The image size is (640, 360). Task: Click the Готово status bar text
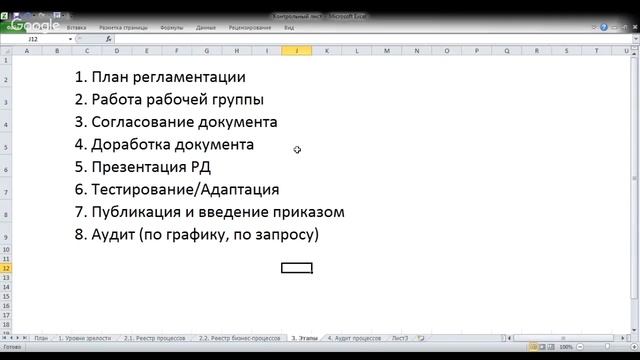tap(12, 347)
